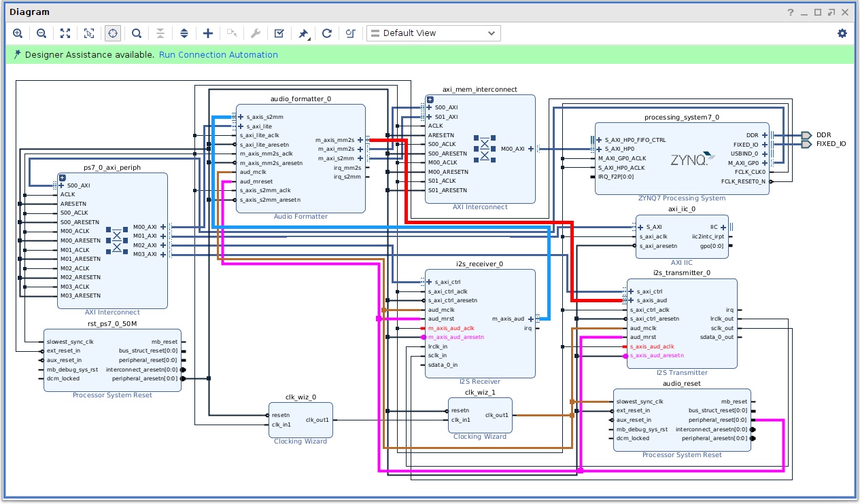Zoom in on the block diagram
The image size is (860, 504).
pos(18,33)
